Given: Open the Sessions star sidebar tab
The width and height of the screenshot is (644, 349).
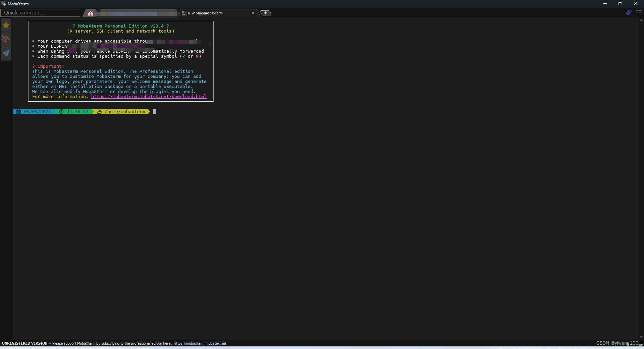Looking at the screenshot, I should (x=6, y=25).
